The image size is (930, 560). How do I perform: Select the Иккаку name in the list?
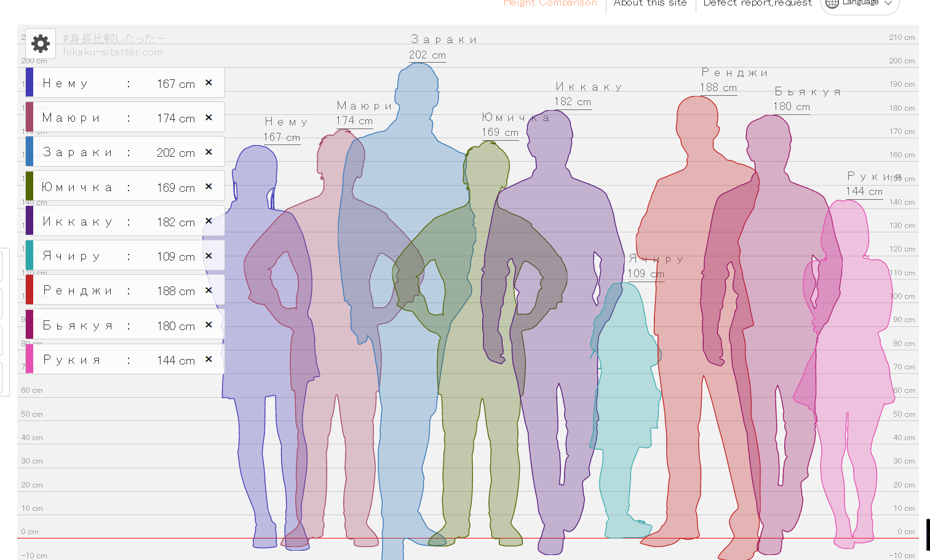pyautogui.click(x=77, y=221)
